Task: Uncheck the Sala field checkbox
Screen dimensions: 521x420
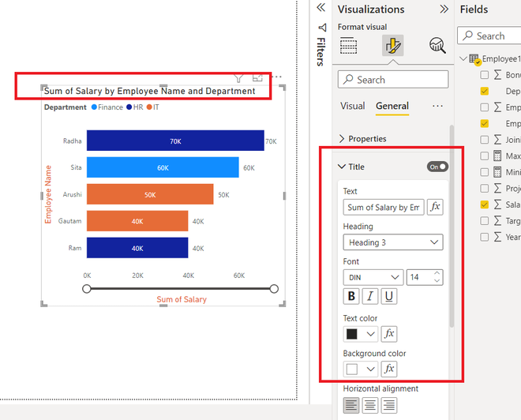Action: (485, 204)
